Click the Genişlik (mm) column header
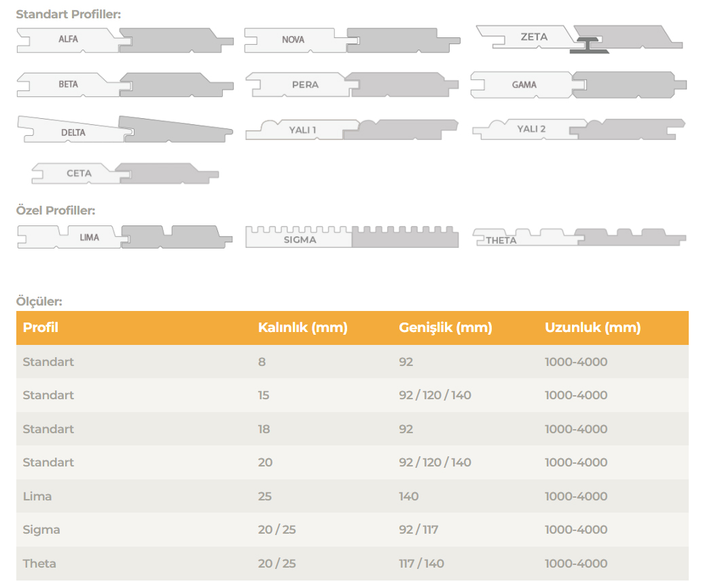Viewport: 703px width, 588px height. (445, 328)
